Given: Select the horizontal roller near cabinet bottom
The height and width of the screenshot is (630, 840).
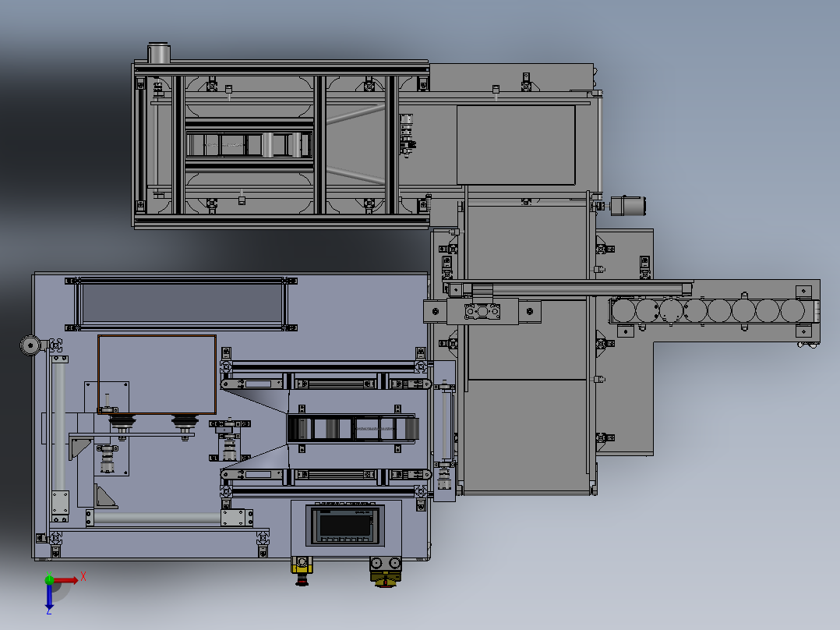Looking at the screenshot, I should pos(157,518).
